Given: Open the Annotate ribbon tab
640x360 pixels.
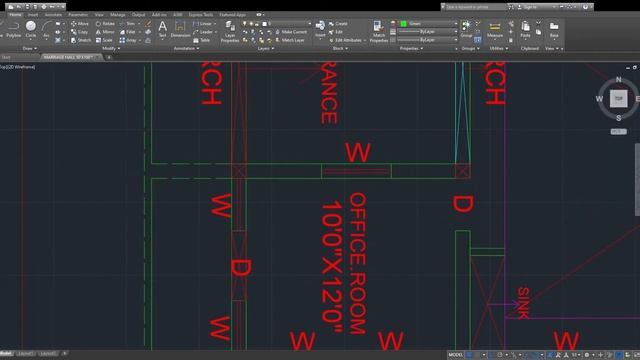Looking at the screenshot, I should (53, 15).
